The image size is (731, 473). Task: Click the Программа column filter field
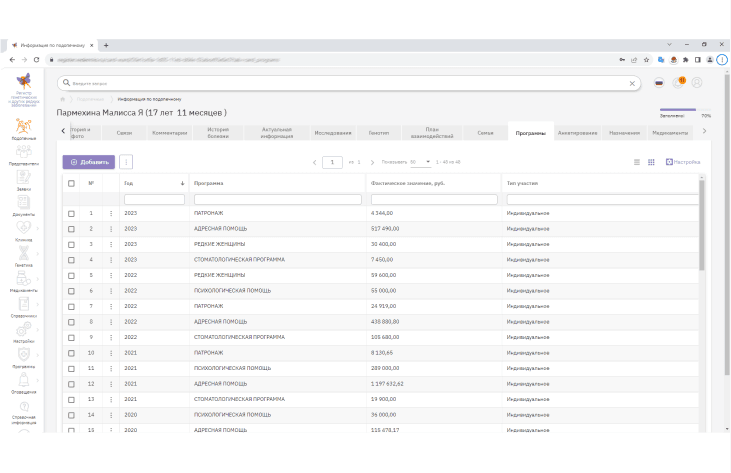click(x=278, y=199)
